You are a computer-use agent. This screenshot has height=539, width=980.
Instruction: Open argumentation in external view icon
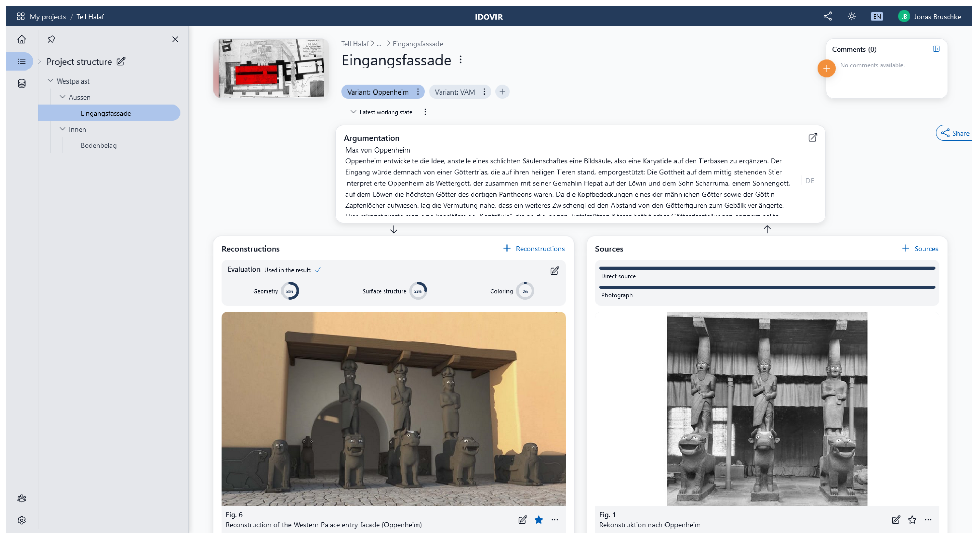[x=812, y=138]
